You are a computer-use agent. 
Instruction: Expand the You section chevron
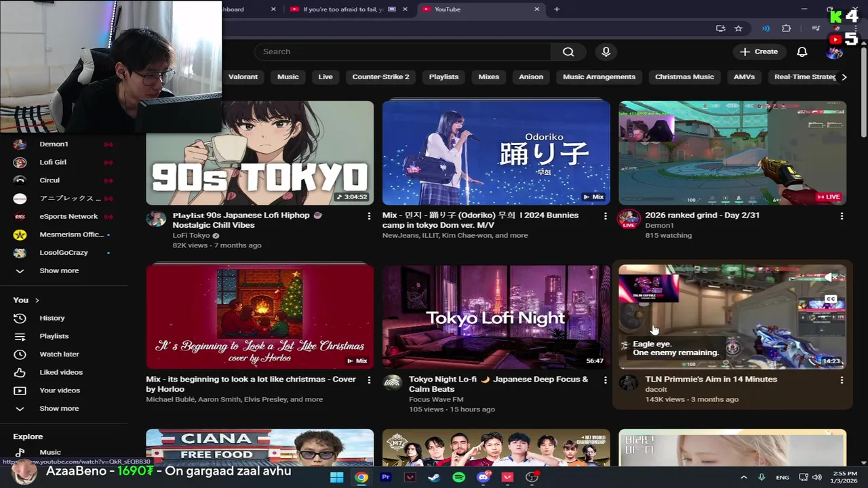pos(37,300)
